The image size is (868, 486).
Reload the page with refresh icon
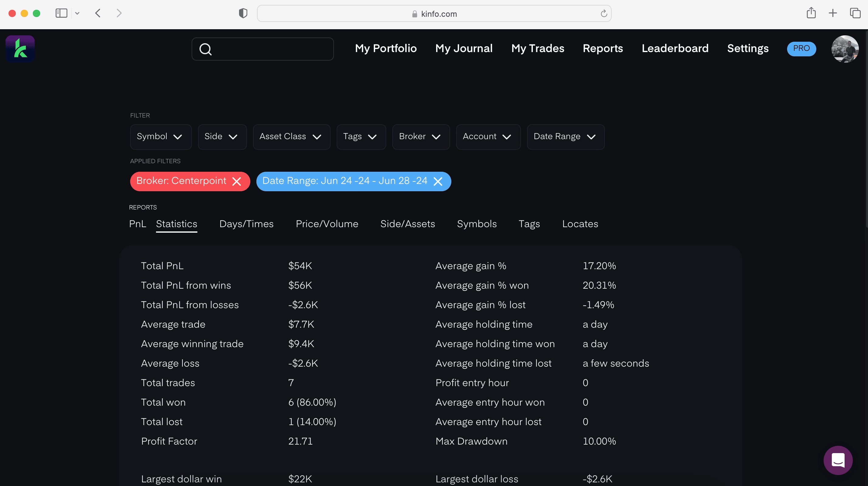click(x=603, y=13)
